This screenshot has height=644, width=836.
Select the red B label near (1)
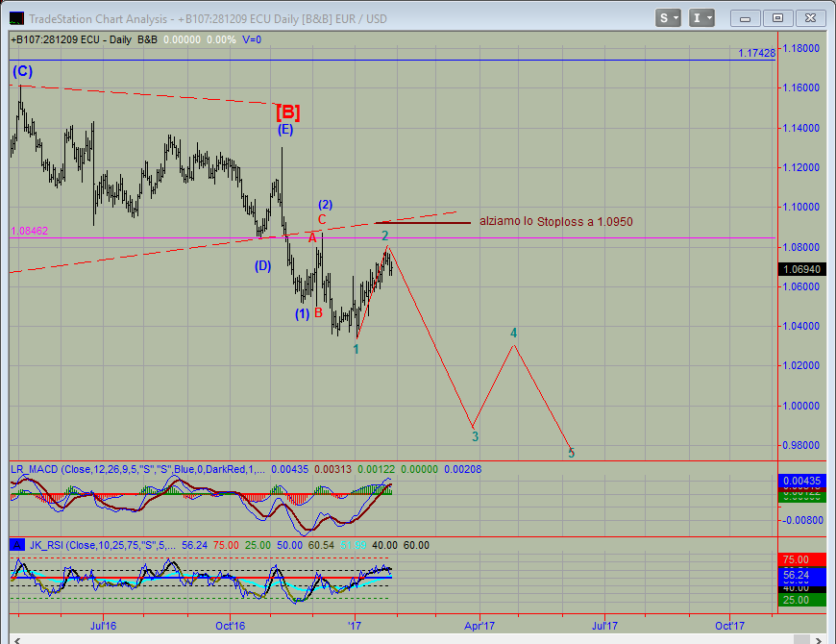pyautogui.click(x=318, y=313)
